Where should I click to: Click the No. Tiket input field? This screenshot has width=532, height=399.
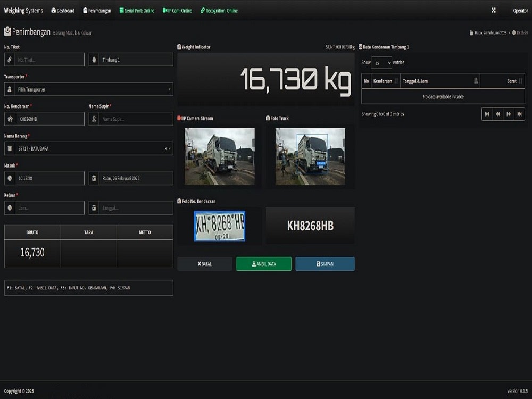49,60
